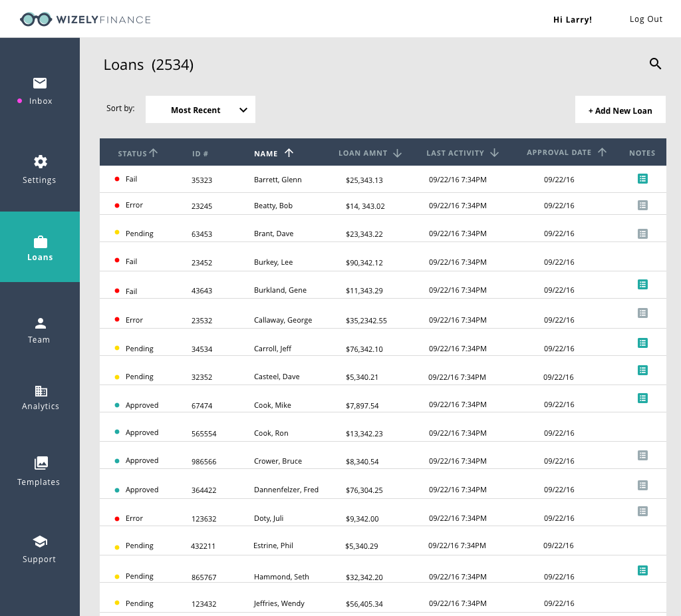This screenshot has height=616, width=681.
Task: Go to Inbox label in sidebar
Action: 41,101
